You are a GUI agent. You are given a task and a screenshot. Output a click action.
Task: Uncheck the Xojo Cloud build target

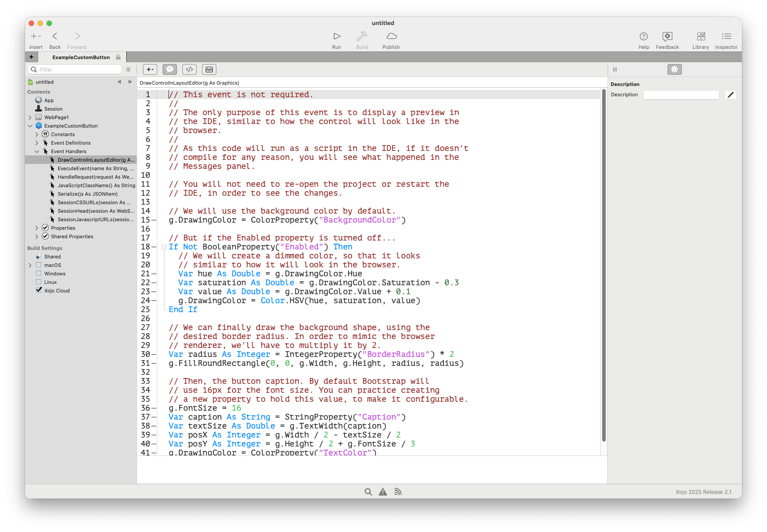point(39,291)
